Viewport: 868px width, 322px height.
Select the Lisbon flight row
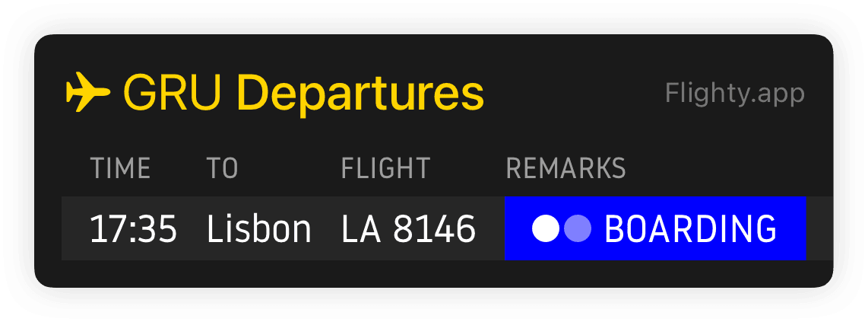447,228
